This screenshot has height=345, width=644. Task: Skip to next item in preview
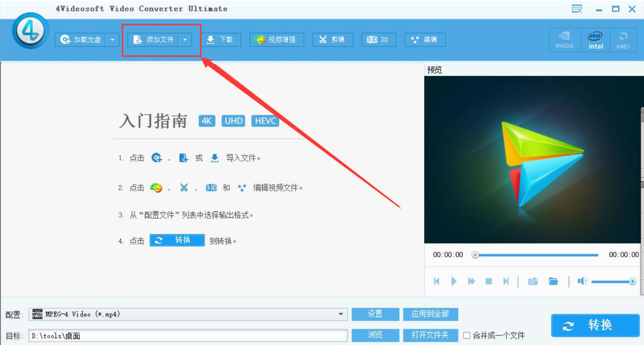coord(506,281)
